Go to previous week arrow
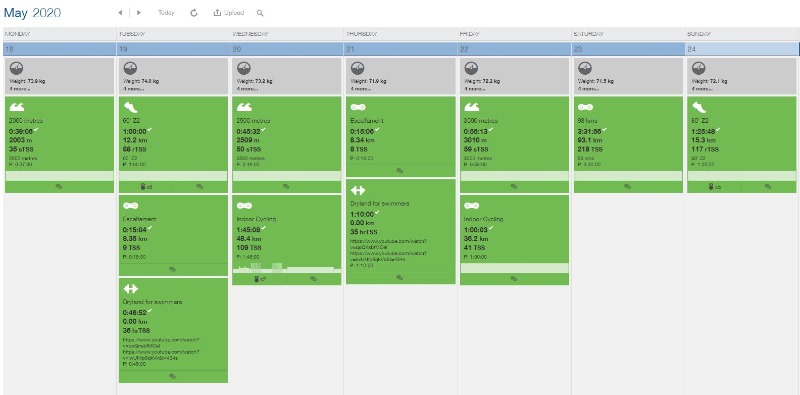This screenshot has width=800, height=395. (x=120, y=13)
